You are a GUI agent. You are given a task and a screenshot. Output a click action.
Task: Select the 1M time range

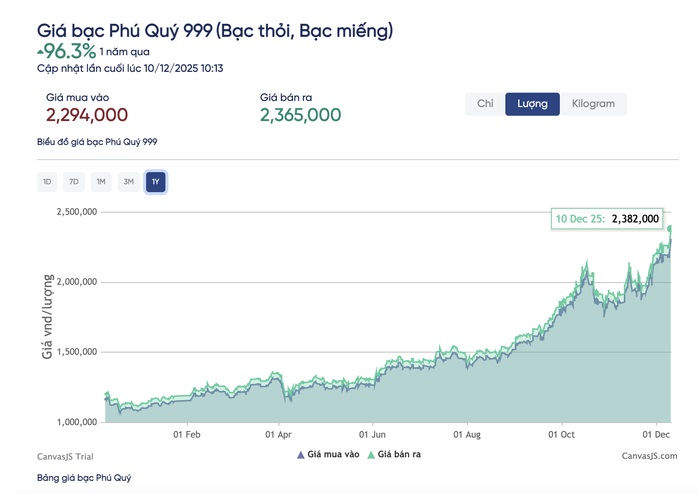coord(100,181)
